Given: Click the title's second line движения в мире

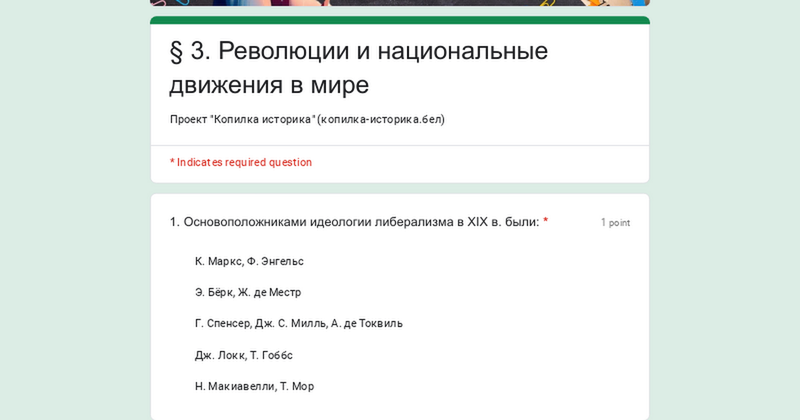Looking at the screenshot, I should (269, 85).
